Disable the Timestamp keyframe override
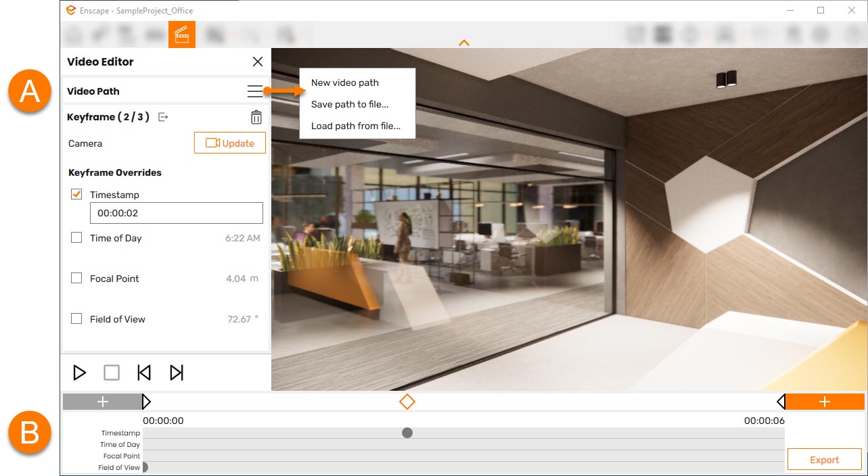868x476 pixels. [76, 194]
